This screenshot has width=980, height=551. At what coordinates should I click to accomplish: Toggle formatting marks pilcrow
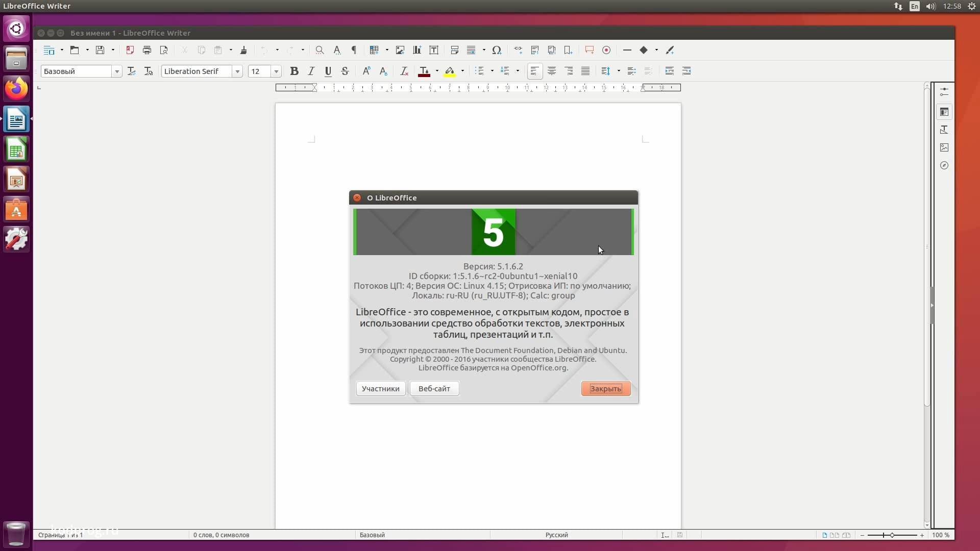(354, 50)
